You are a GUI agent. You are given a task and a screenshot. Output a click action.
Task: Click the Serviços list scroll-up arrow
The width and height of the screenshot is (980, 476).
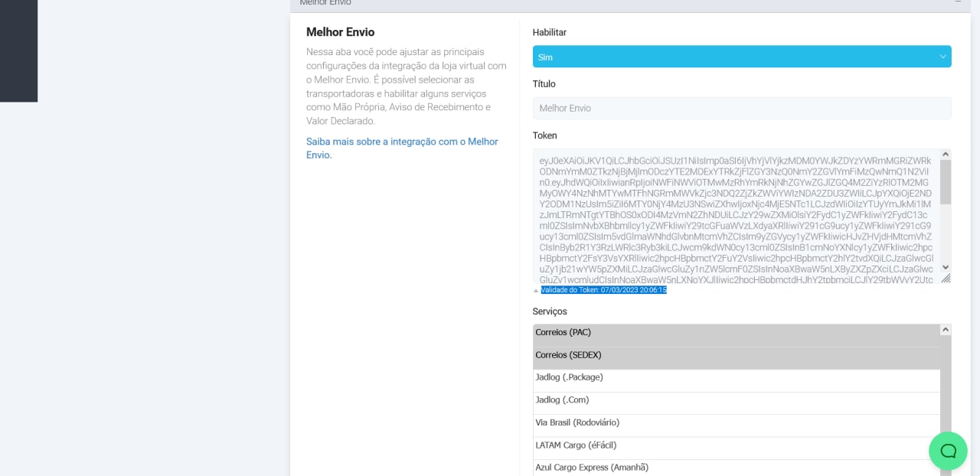(946, 330)
